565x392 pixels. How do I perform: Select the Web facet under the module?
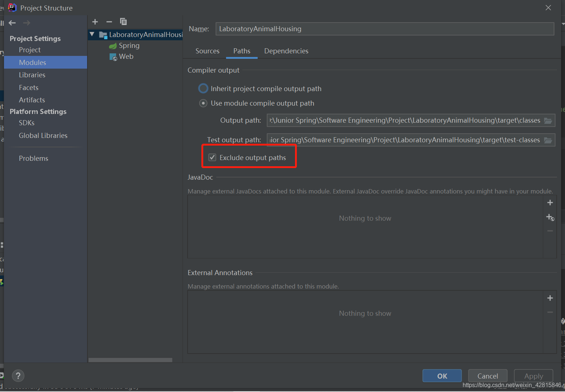coord(126,56)
